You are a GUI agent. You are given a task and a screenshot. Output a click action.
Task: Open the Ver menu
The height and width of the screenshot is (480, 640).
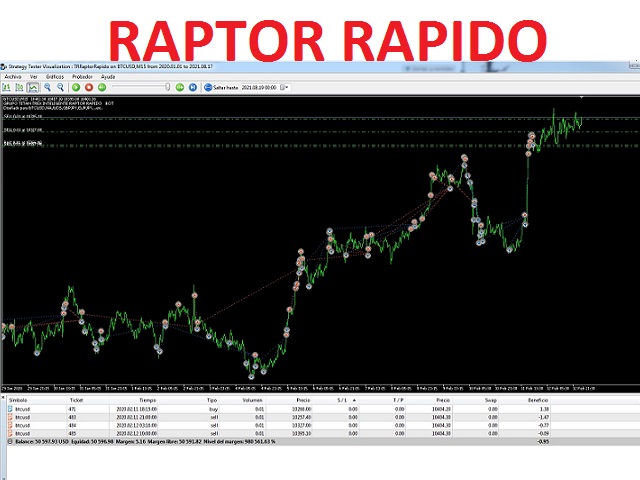(33, 77)
